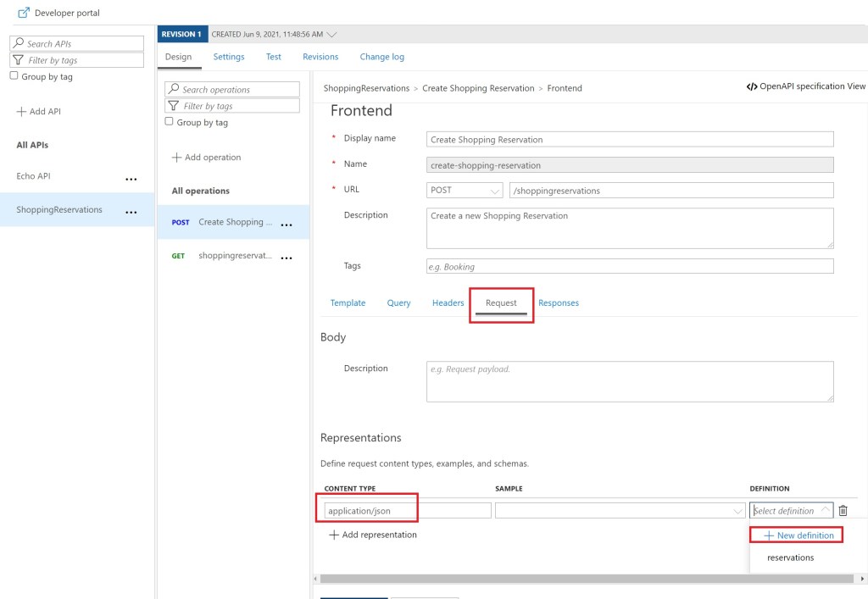Click the OpenAPI specification View code icon
The width and height of the screenshot is (868, 599).
pos(751,86)
